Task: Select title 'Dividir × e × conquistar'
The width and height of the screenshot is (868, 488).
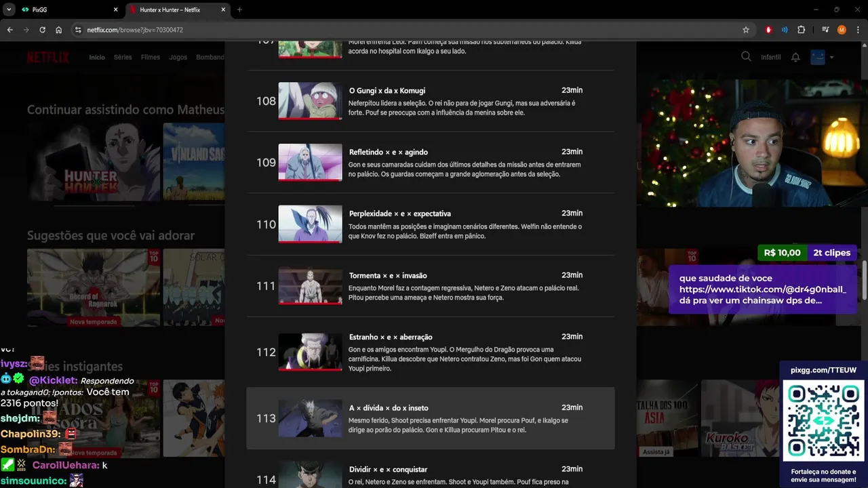Action: point(388,470)
